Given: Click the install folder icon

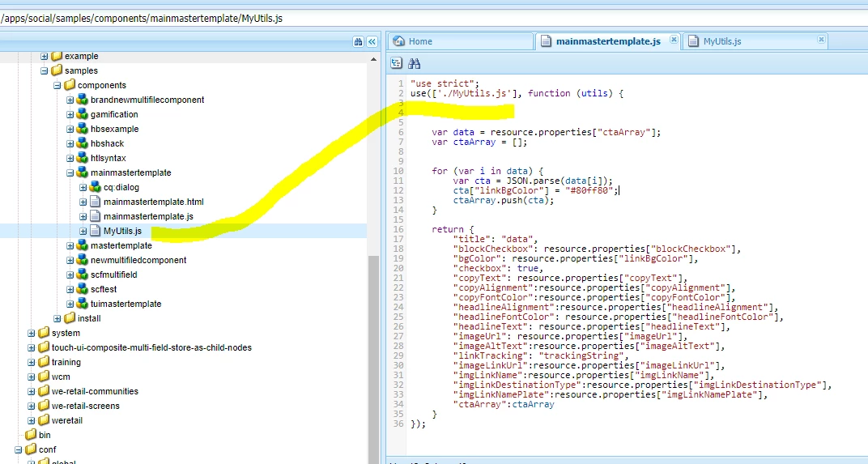Looking at the screenshot, I should point(69,317).
